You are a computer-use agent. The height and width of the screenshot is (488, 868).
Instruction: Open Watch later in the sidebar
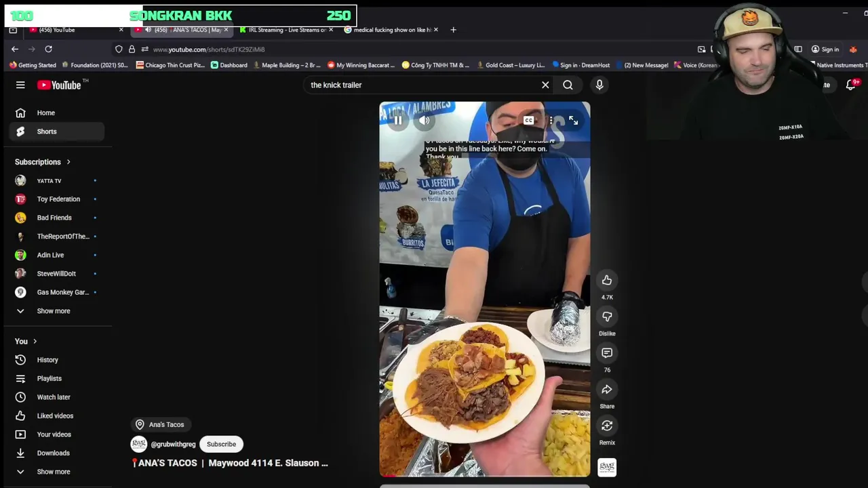pyautogui.click(x=57, y=397)
